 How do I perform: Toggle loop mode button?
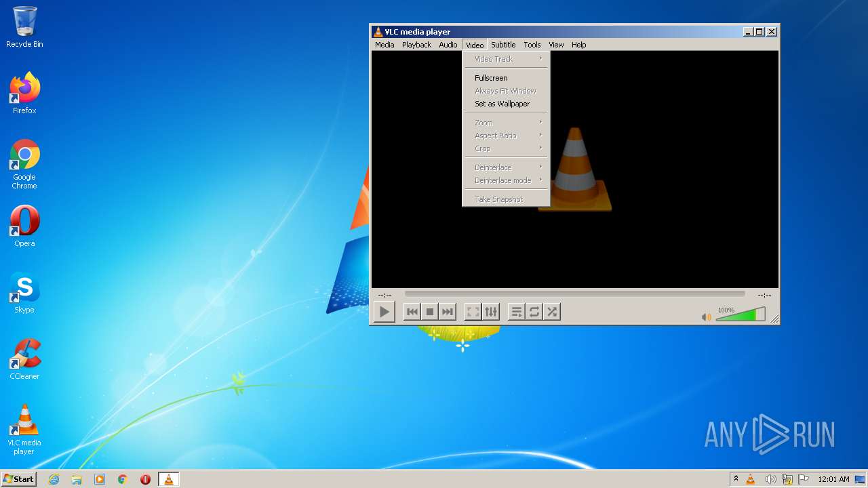tap(534, 312)
